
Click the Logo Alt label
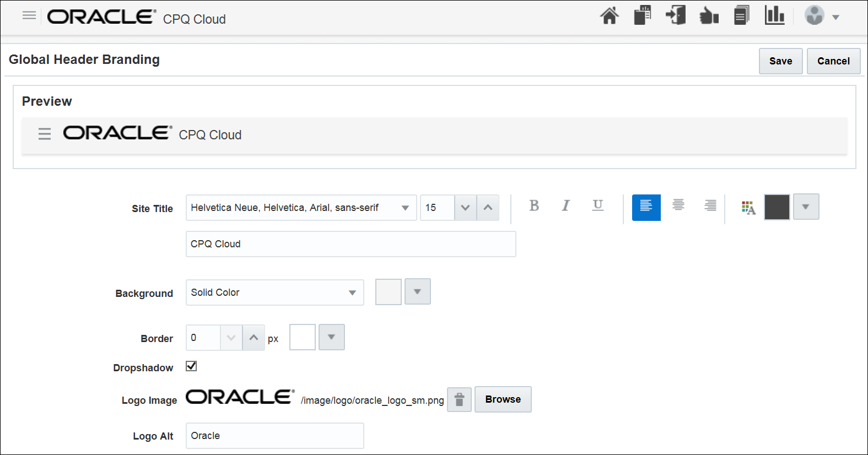[x=153, y=436]
